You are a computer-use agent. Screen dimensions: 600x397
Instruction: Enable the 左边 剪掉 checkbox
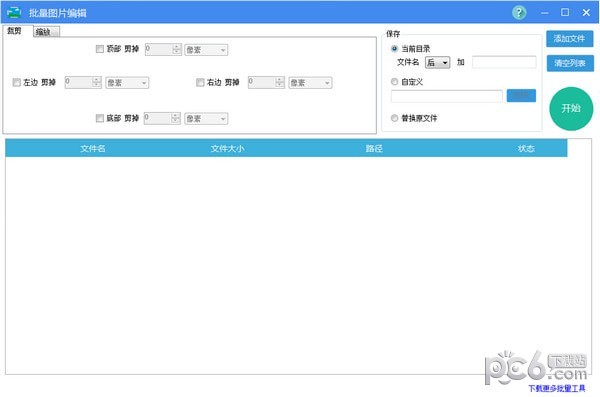click(16, 82)
